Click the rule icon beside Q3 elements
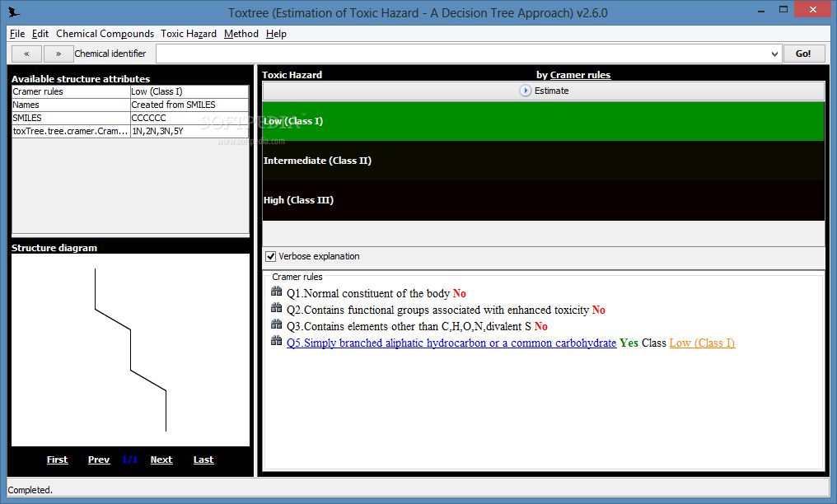837x504 pixels. [x=277, y=324]
